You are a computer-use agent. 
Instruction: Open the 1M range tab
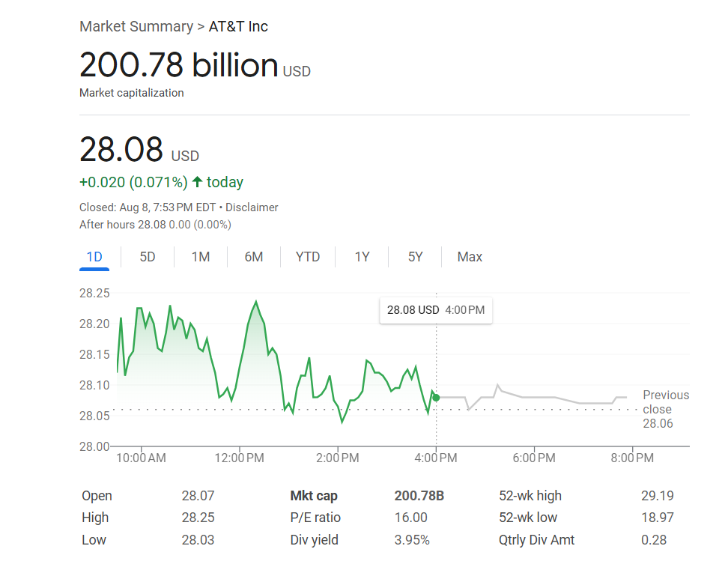pos(201,257)
